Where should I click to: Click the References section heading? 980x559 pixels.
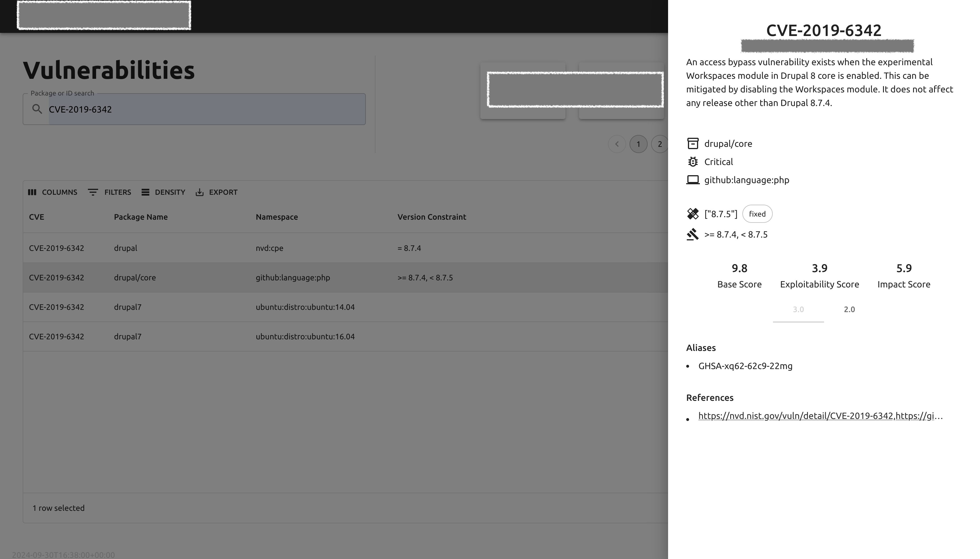point(710,398)
